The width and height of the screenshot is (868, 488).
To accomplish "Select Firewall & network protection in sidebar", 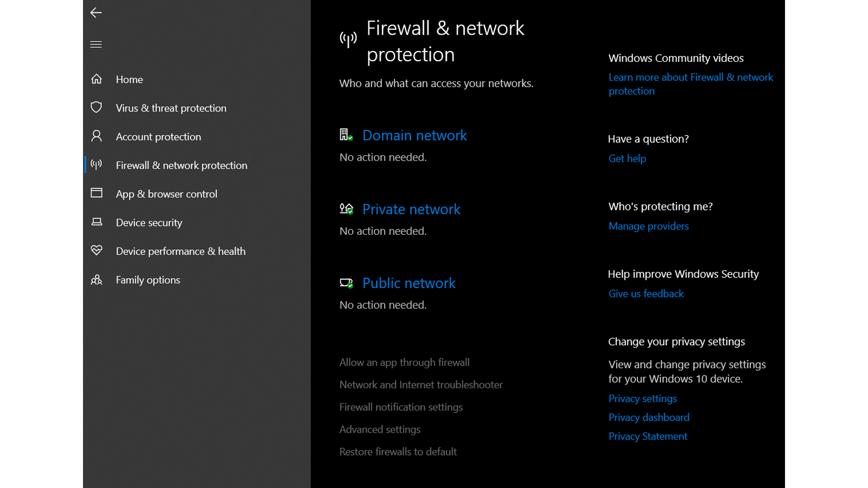I will [182, 165].
